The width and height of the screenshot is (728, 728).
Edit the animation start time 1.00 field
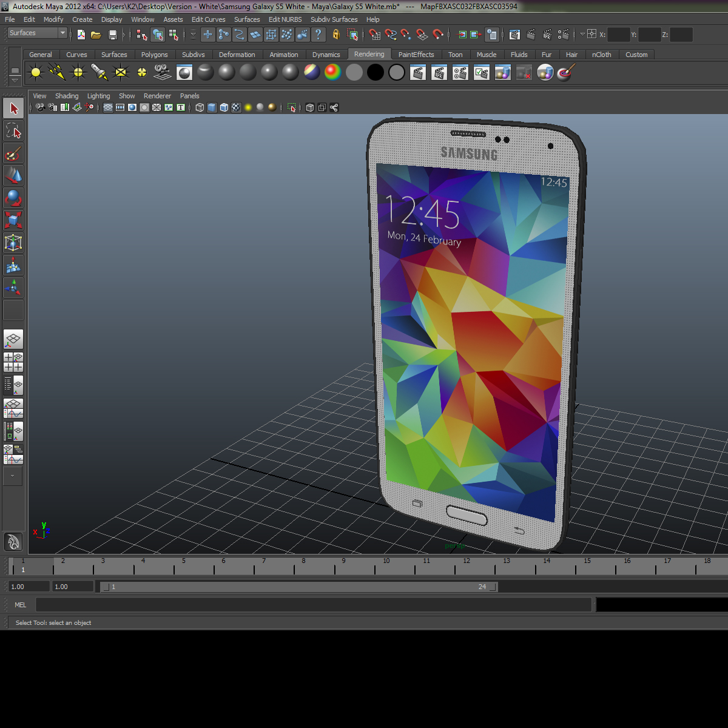(x=29, y=587)
